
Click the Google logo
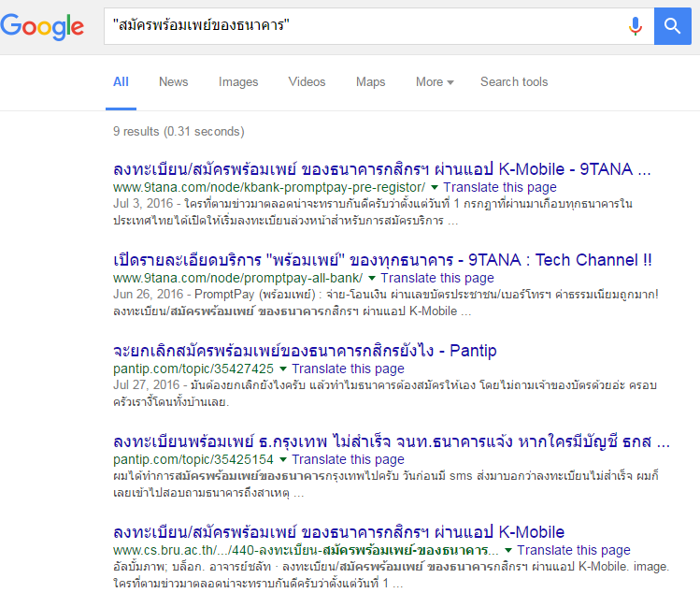point(42,26)
